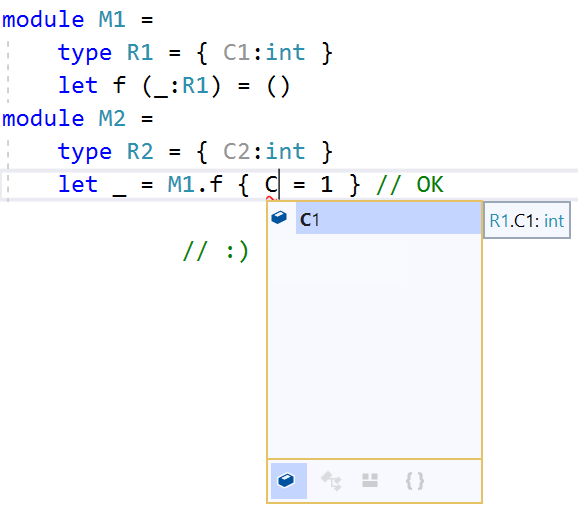Click the // :) comment
Image resolution: width=578 pixels, height=513 pixels.
coord(216,251)
